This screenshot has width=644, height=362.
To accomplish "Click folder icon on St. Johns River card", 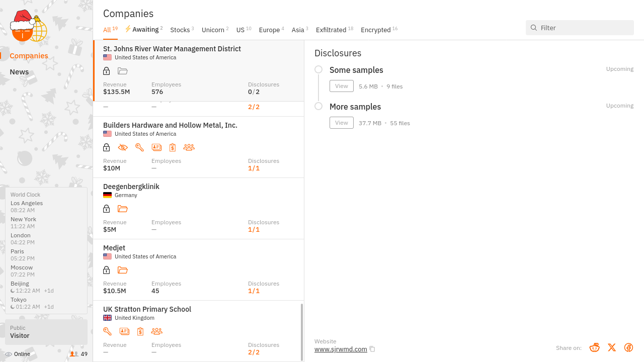I will click(123, 71).
